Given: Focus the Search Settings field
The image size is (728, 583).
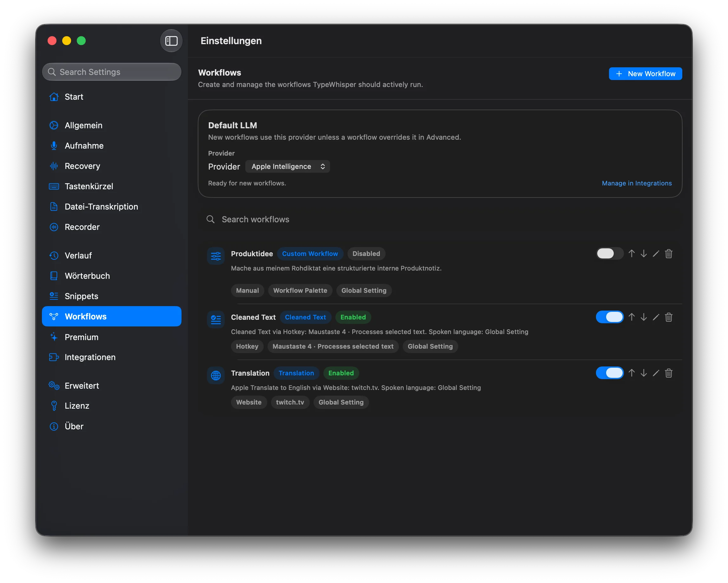Looking at the screenshot, I should point(111,72).
